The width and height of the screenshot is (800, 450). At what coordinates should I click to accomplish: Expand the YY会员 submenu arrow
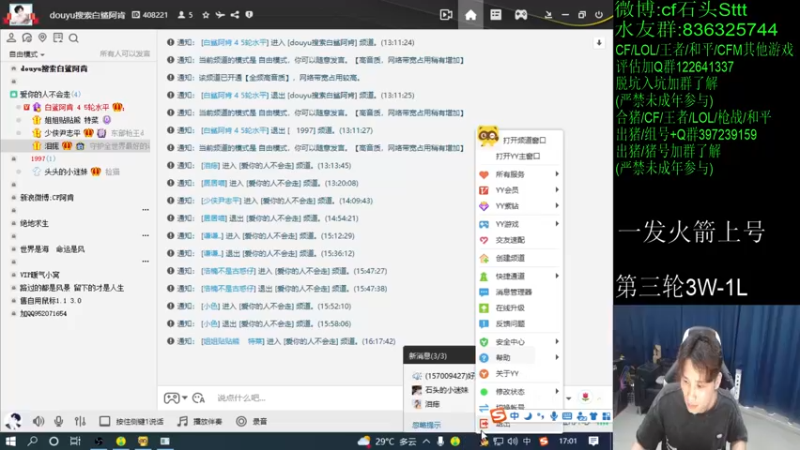(x=557, y=190)
